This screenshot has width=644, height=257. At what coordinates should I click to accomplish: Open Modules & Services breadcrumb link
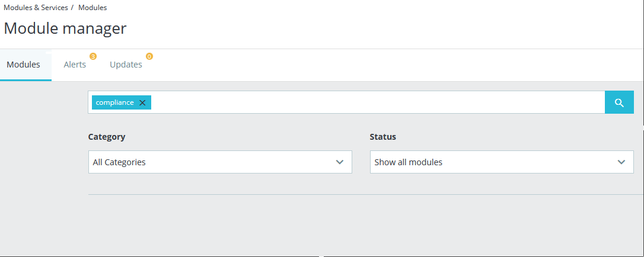36,8
